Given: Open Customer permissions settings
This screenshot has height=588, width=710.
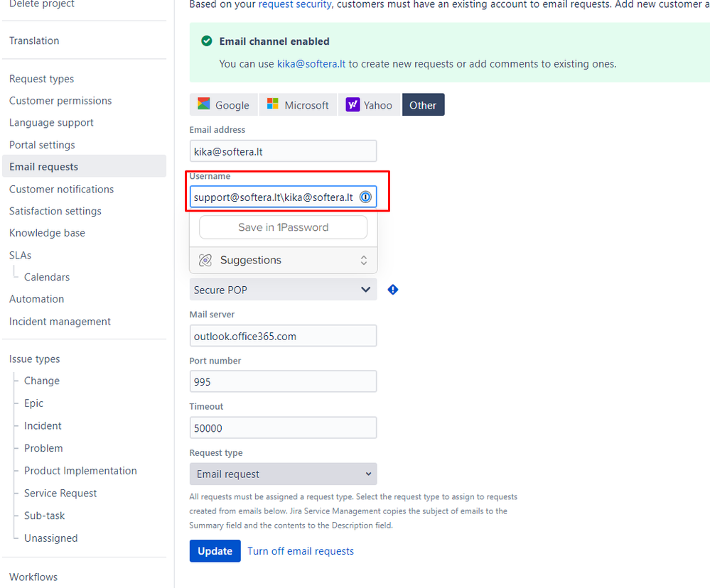Looking at the screenshot, I should point(60,100).
